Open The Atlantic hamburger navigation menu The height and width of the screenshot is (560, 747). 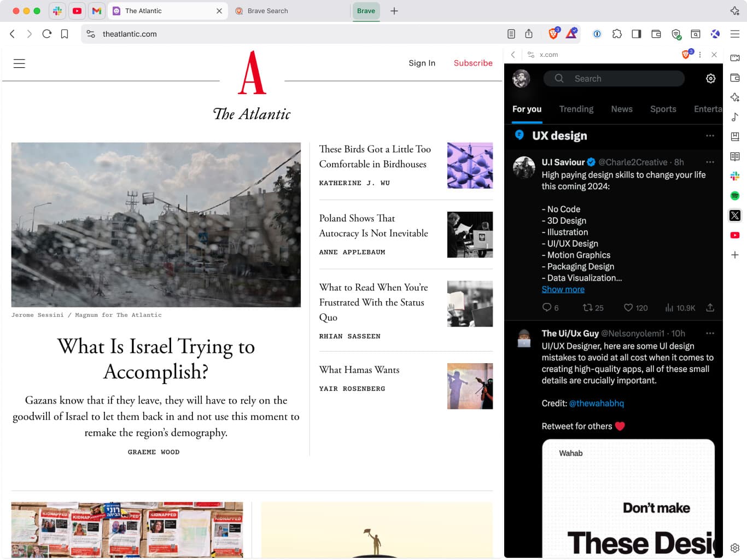tap(19, 63)
